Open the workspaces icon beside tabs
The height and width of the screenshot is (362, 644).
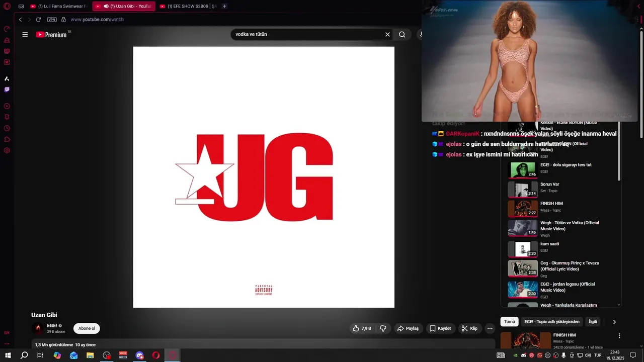point(21,7)
